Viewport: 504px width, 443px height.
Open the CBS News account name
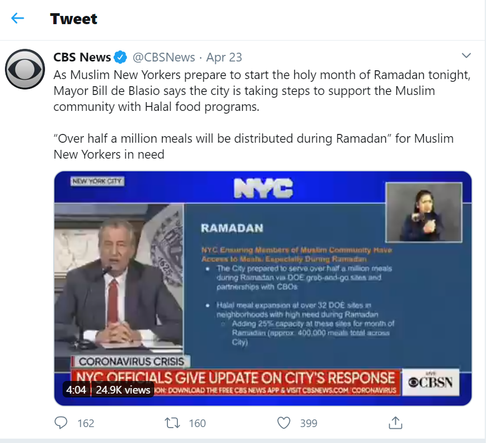82,57
